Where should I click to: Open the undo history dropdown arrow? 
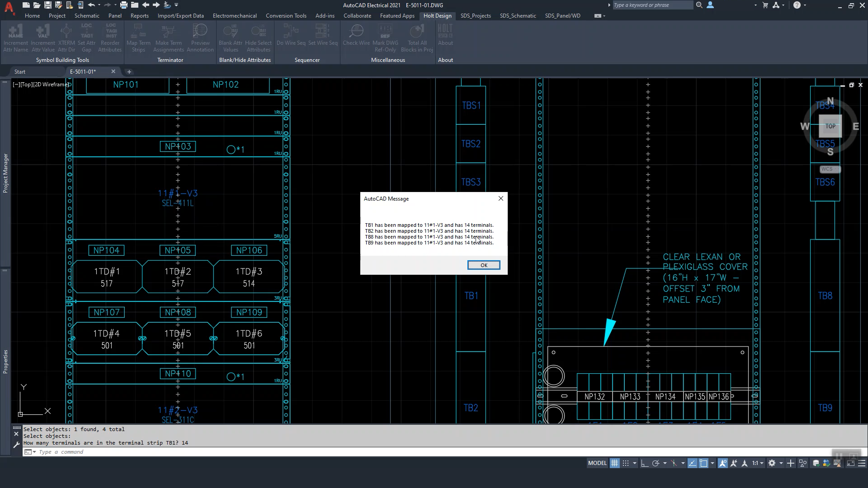pyautogui.click(x=99, y=5)
